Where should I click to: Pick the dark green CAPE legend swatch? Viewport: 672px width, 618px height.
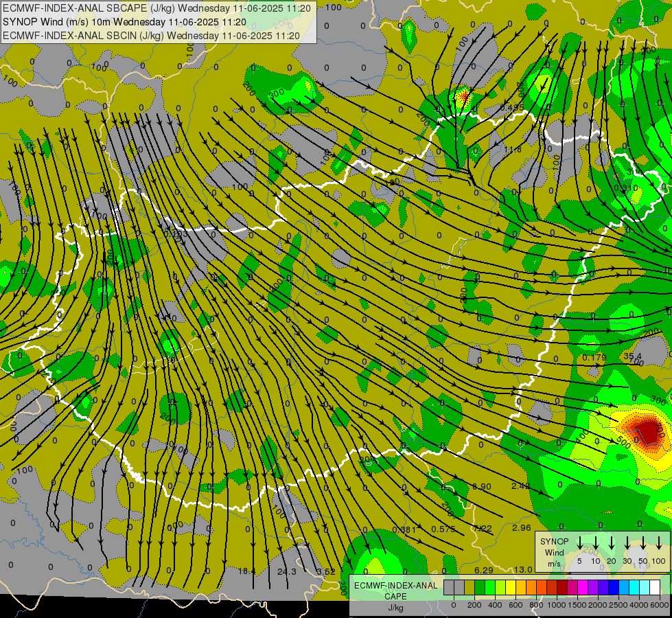click(x=480, y=588)
